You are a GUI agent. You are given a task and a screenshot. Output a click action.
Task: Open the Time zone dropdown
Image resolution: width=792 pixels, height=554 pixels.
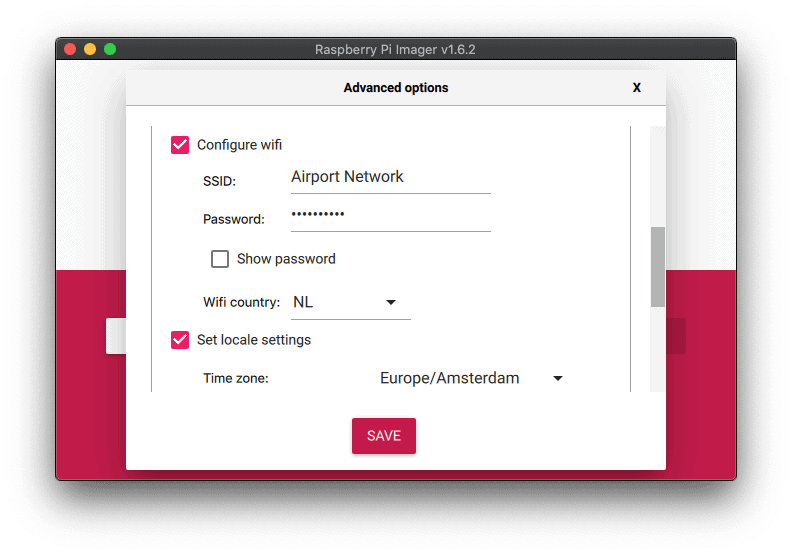pyautogui.click(x=472, y=378)
